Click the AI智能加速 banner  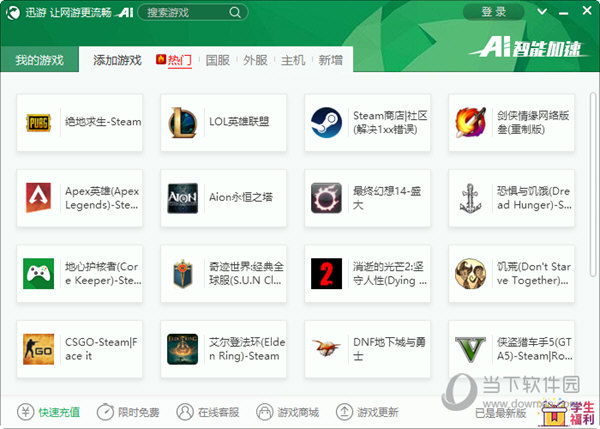pos(530,49)
